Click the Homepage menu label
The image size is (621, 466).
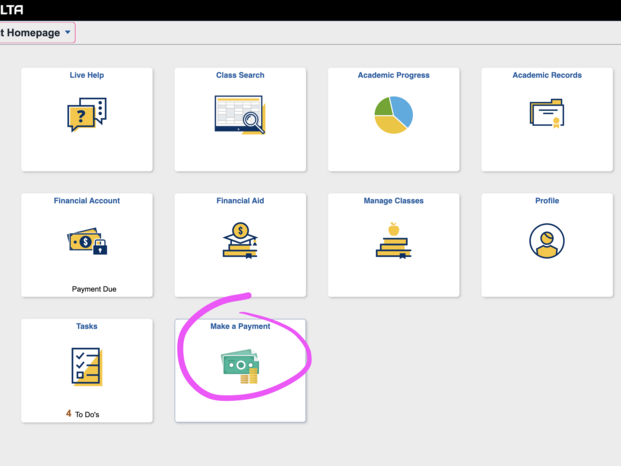point(30,32)
